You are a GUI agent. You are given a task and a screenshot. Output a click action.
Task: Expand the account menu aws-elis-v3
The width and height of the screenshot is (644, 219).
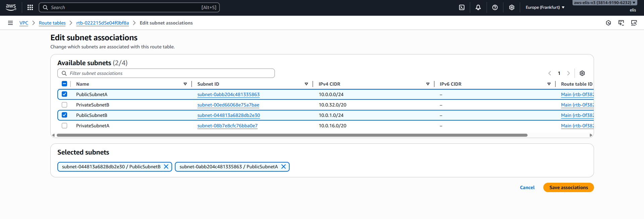(604, 3)
